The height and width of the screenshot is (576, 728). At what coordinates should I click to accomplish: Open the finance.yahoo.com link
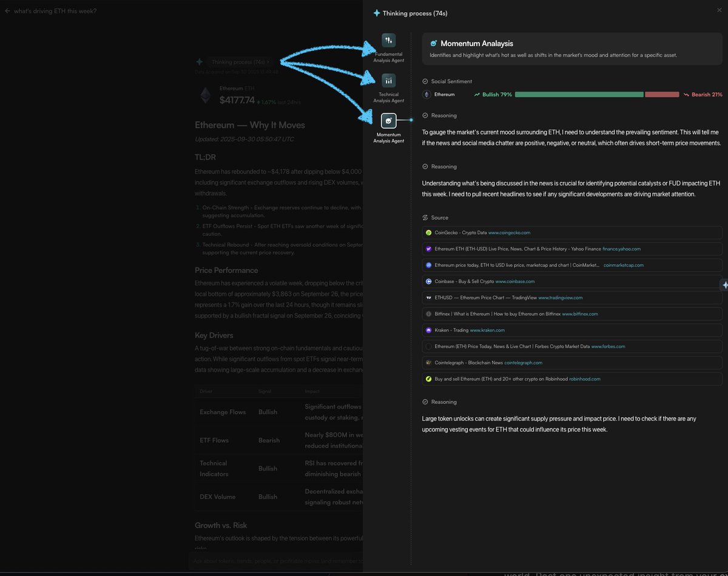click(621, 249)
